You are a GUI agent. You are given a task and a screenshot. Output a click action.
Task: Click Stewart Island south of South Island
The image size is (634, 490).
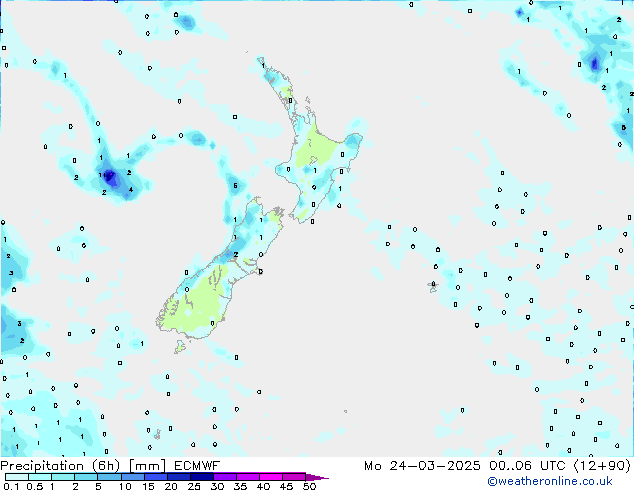click(x=180, y=347)
